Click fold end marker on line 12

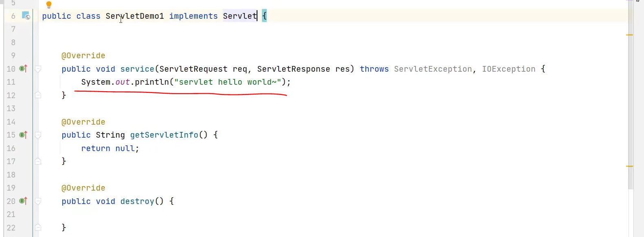point(38,95)
